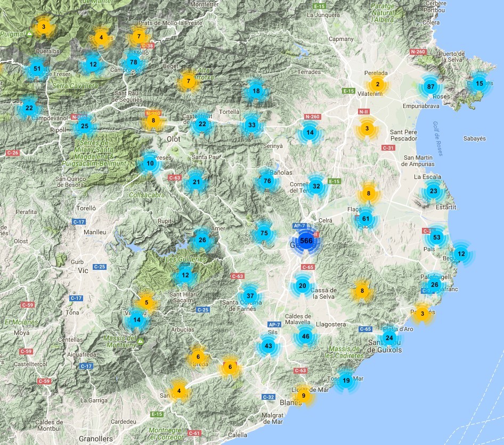Click the 24 cluster at Platja d'Aro
504x445 pixels.
[x=389, y=338]
